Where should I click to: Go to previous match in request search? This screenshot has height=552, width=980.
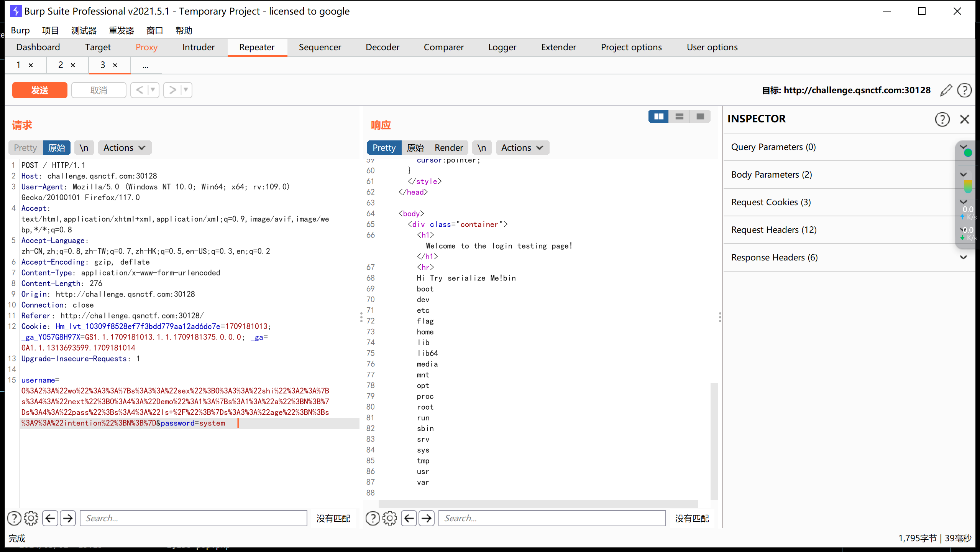[x=50, y=518]
